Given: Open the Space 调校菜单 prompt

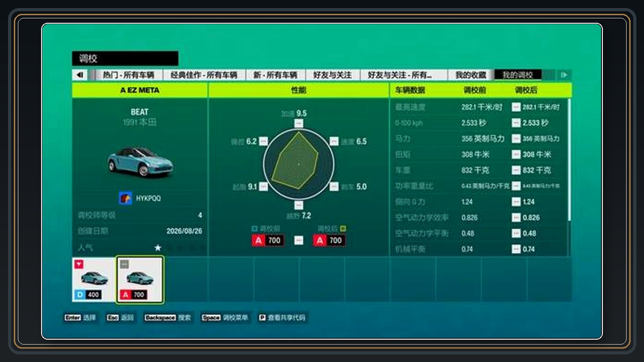Looking at the screenshot, I should tap(225, 318).
